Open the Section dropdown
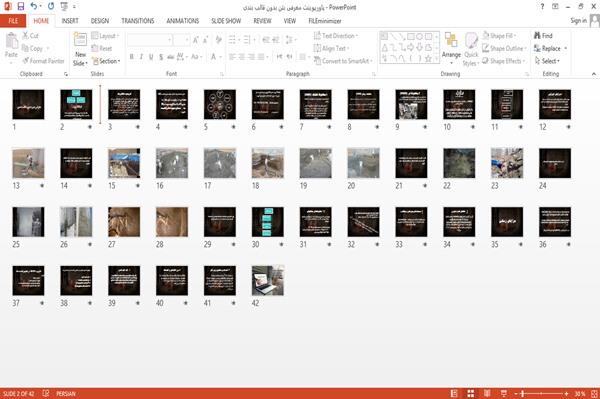The width and height of the screenshot is (600, 399). click(106, 61)
